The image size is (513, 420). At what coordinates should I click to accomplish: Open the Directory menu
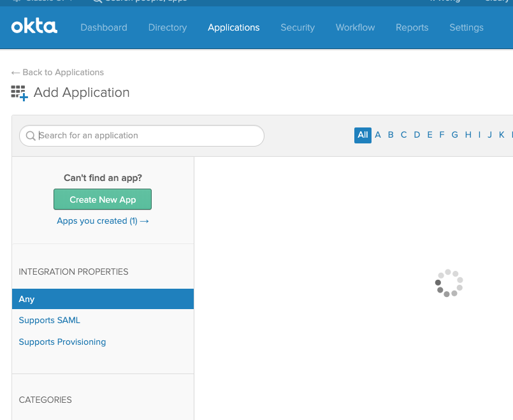click(168, 27)
